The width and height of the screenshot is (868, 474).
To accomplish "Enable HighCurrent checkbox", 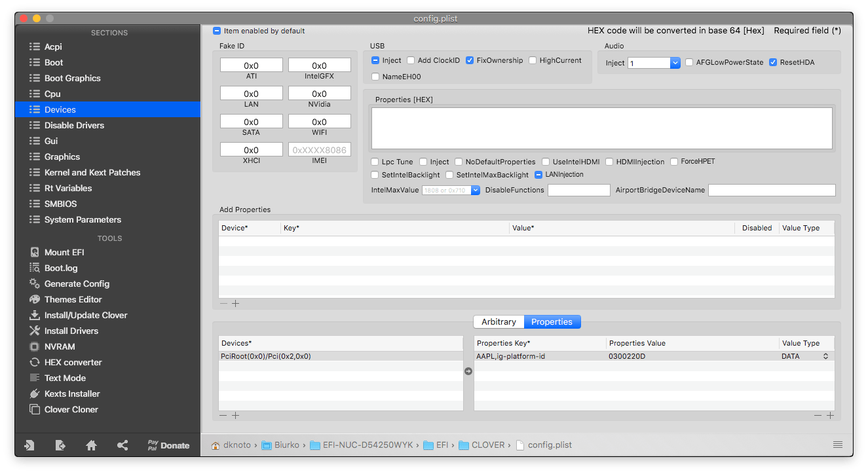I will pyautogui.click(x=533, y=60).
